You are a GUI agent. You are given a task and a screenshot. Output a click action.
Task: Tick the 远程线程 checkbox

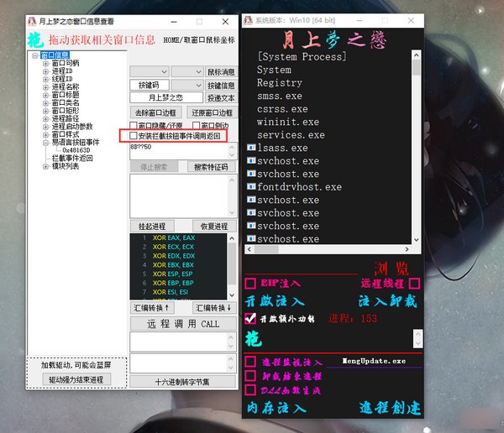[x=414, y=284]
